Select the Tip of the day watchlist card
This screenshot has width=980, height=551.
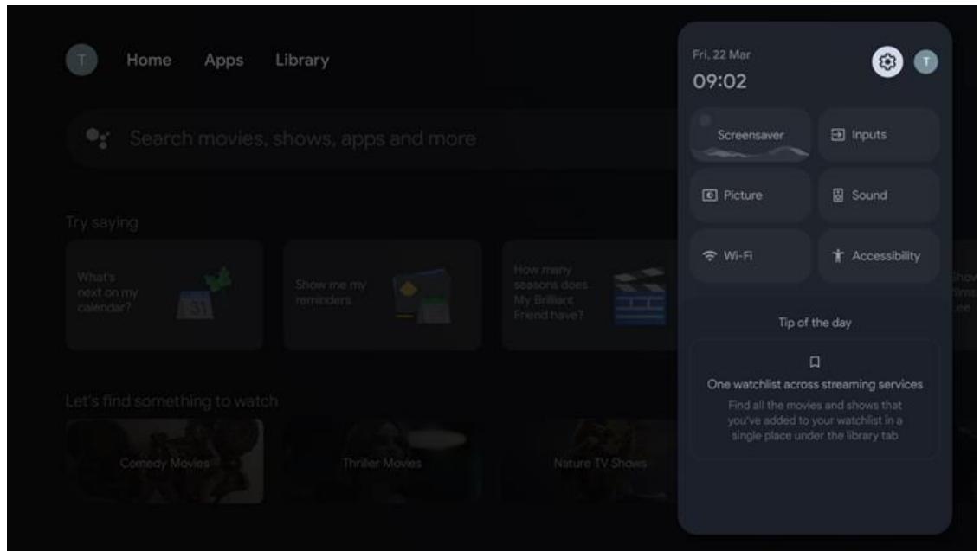click(815, 400)
